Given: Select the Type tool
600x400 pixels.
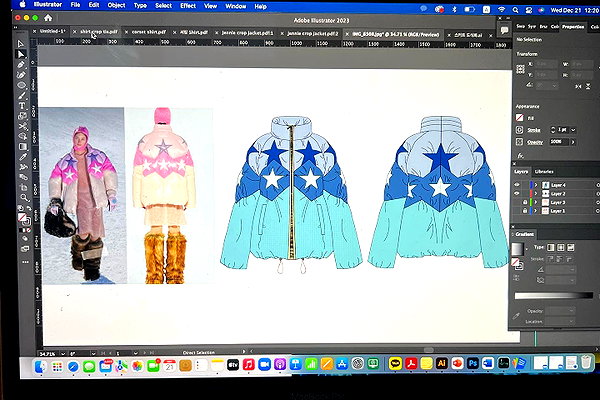Looking at the screenshot, I should click(22, 106).
